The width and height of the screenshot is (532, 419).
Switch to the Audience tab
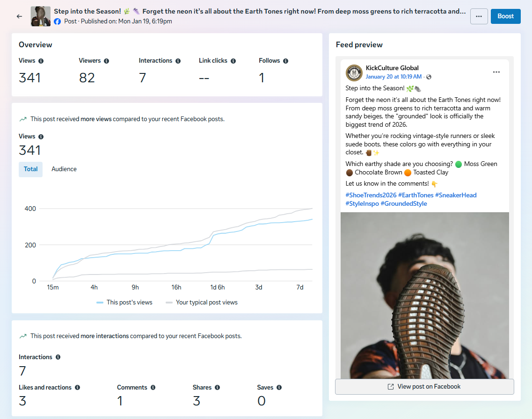[64, 169]
